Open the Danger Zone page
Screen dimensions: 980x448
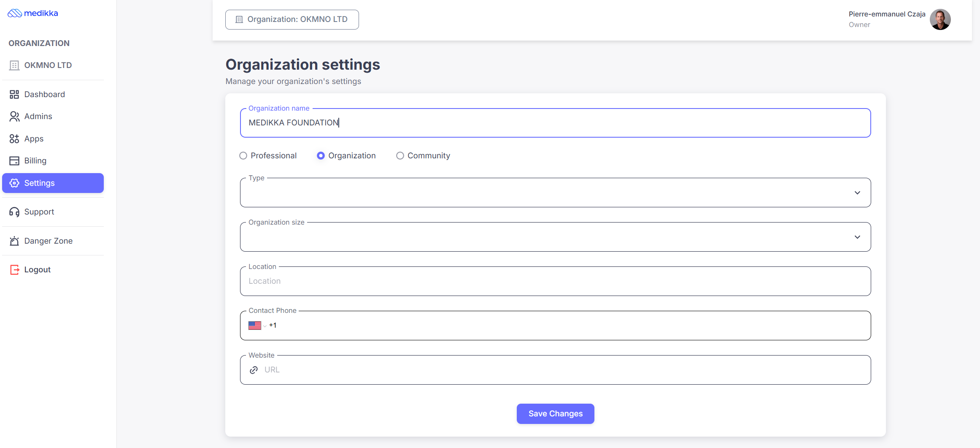coord(53,241)
